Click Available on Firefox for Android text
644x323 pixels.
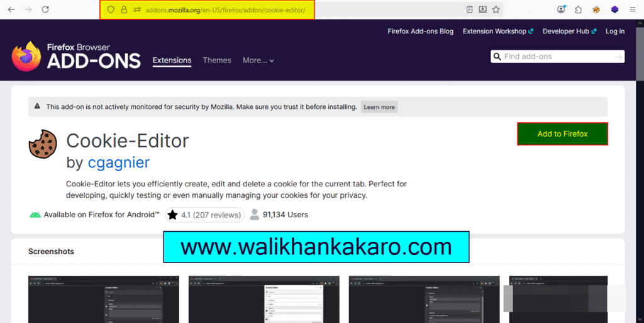(101, 215)
